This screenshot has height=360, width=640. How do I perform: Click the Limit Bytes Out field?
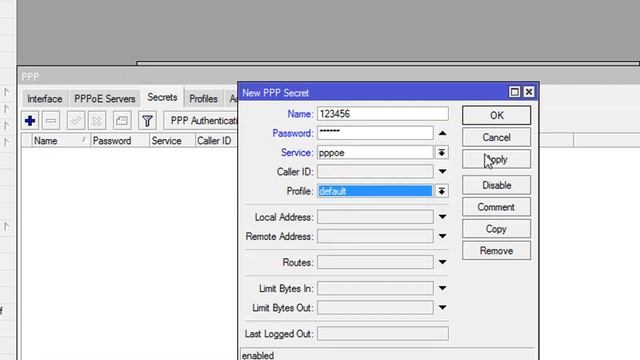[x=375, y=308]
